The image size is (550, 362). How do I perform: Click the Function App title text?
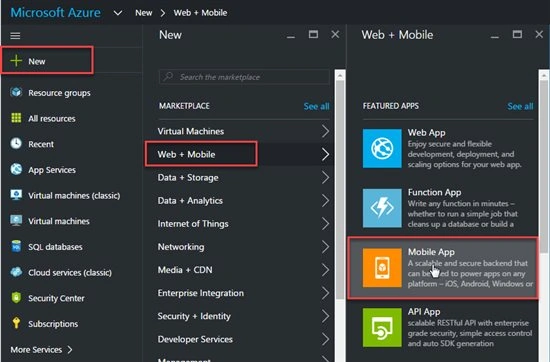coord(434,192)
